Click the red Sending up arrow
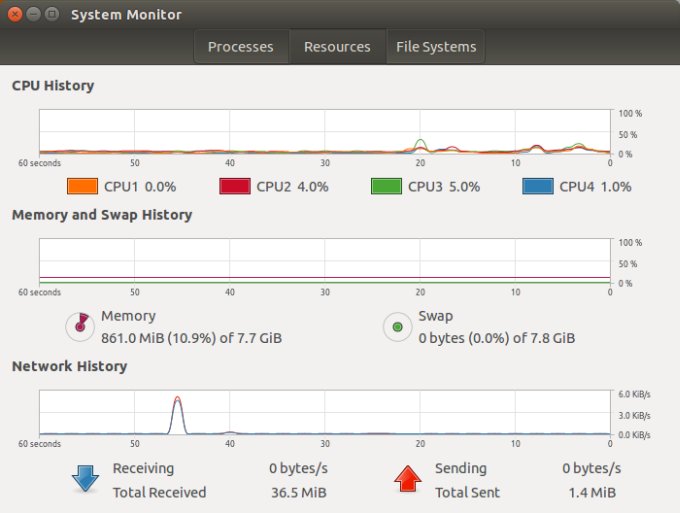The height and width of the screenshot is (513, 680). click(406, 480)
